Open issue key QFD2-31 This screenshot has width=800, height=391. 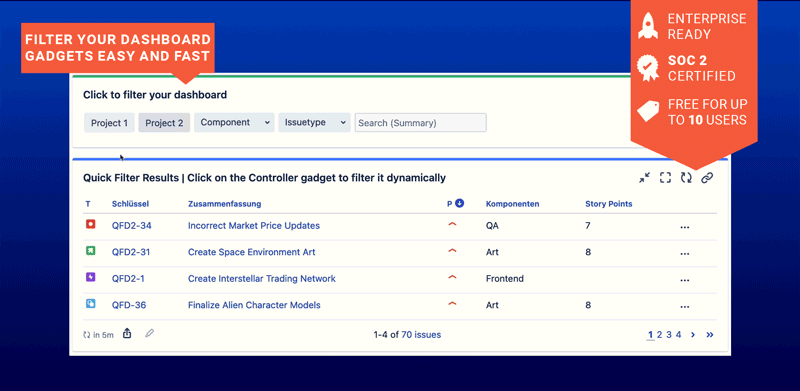(131, 252)
